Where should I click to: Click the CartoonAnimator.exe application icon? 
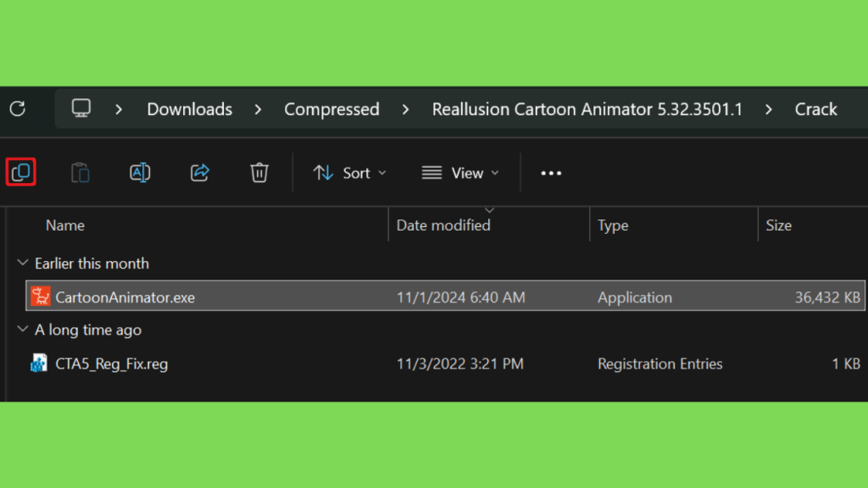(x=41, y=297)
